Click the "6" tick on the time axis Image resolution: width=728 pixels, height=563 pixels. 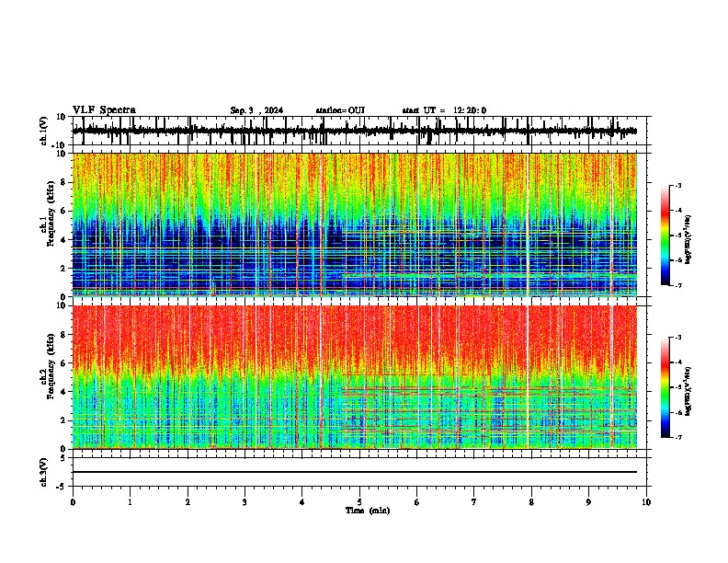coord(417,502)
